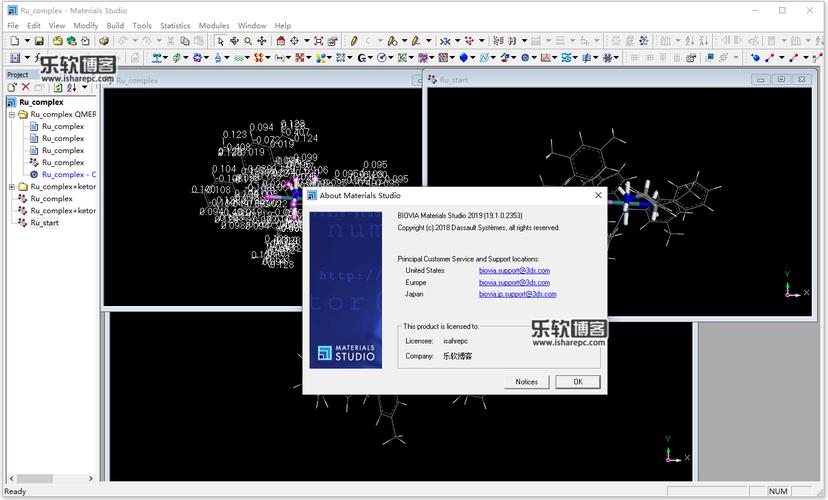Expand the Ru_complex+ketone folder
The height and width of the screenshot is (500, 828).
(12, 187)
